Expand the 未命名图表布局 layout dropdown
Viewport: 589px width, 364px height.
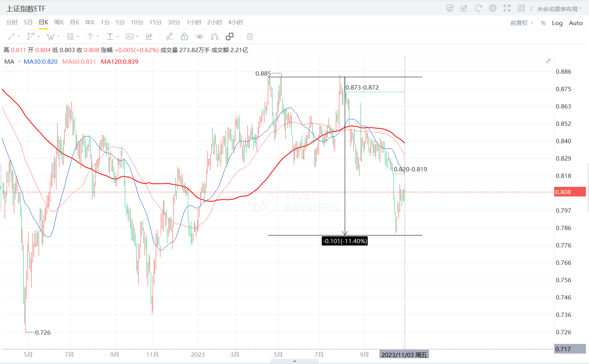pyautogui.click(x=559, y=9)
